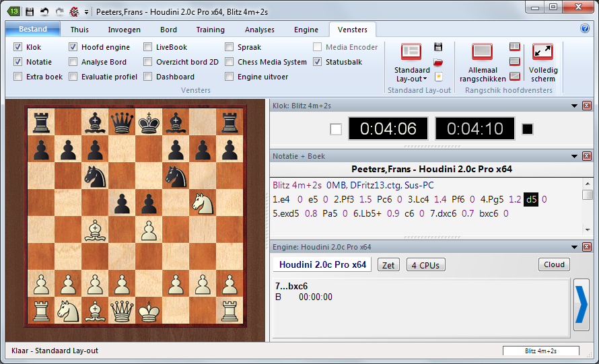Open the Bestand menu
This screenshot has height=364, width=599.
point(32,30)
